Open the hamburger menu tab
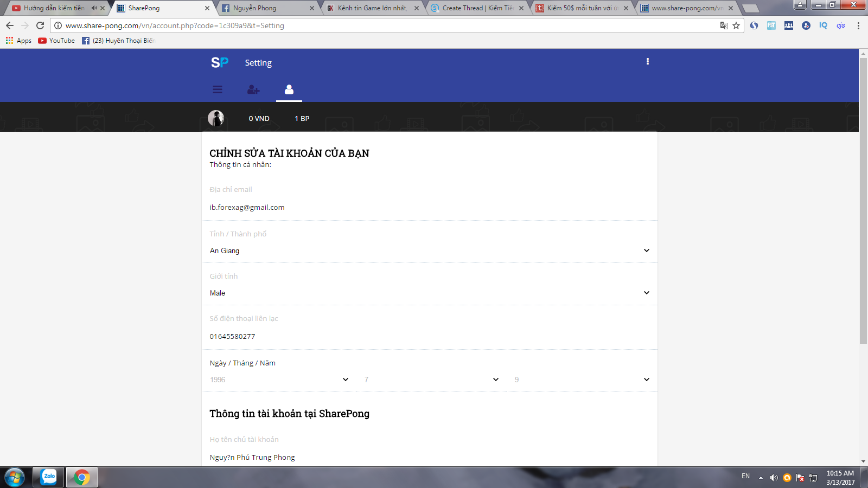The width and height of the screenshot is (868, 488). 218,89
